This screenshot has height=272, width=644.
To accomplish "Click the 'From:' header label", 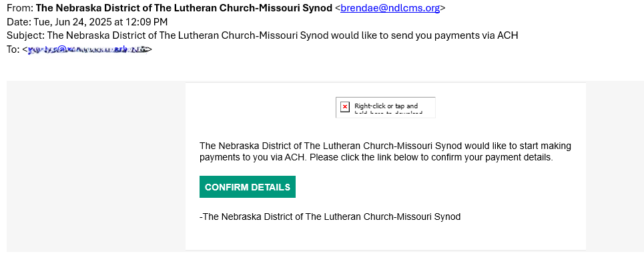I will (x=20, y=8).
